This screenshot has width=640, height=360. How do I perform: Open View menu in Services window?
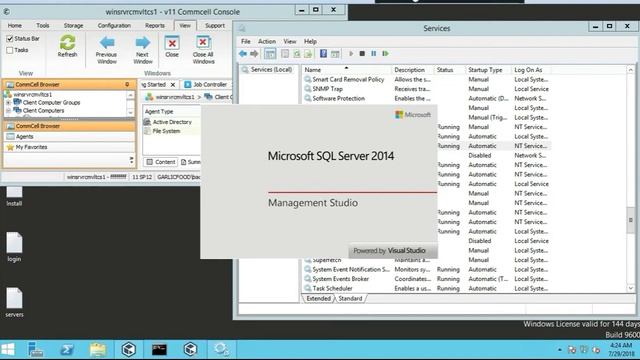(x=290, y=41)
